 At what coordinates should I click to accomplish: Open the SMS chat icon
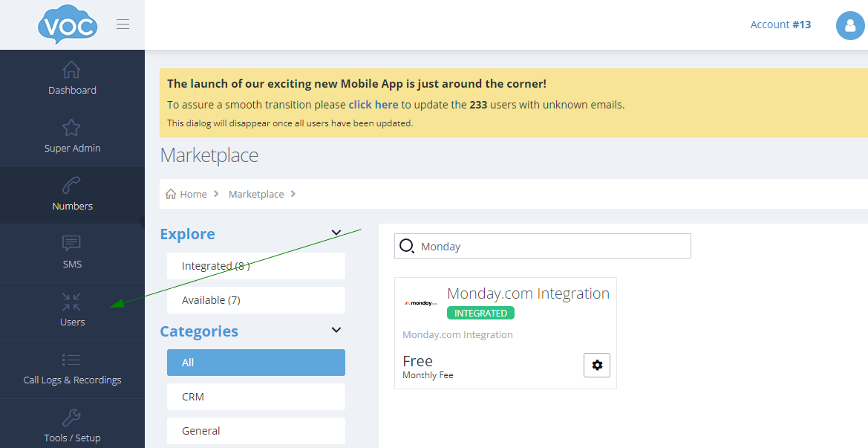point(72,244)
